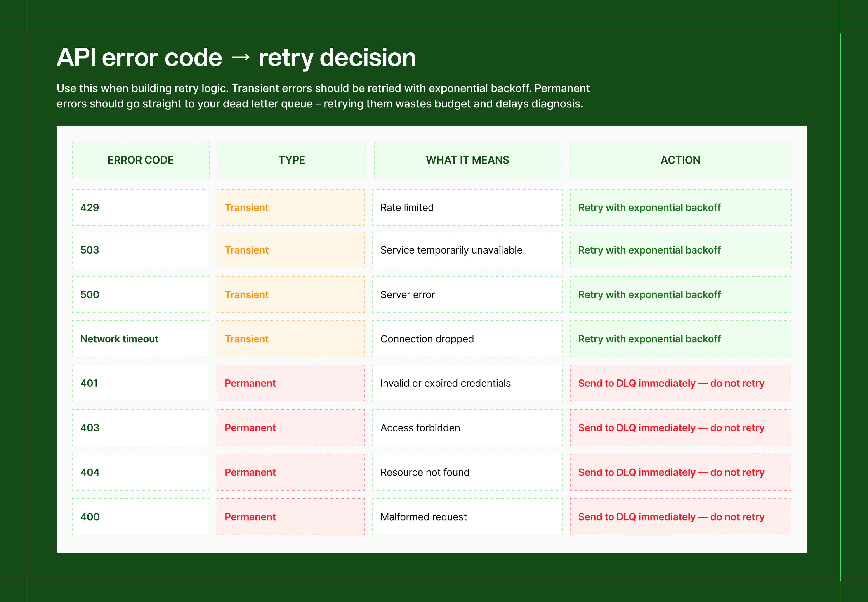Select the Malformed request cell
Screen dimensions: 868x602
(x=467, y=517)
